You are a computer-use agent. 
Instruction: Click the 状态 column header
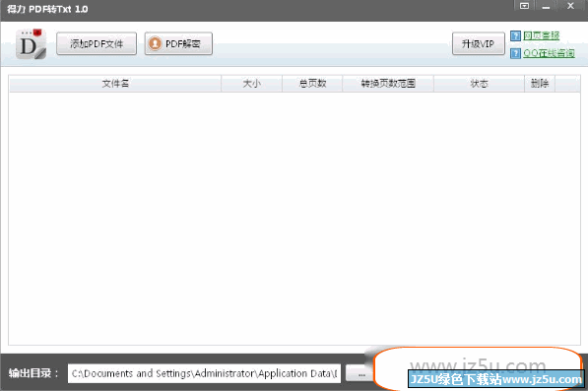pos(479,84)
